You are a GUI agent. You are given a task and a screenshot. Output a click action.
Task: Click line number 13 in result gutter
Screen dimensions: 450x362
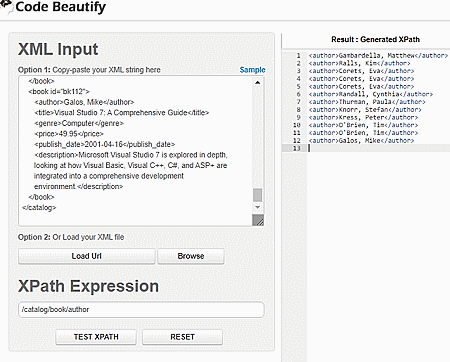296,148
